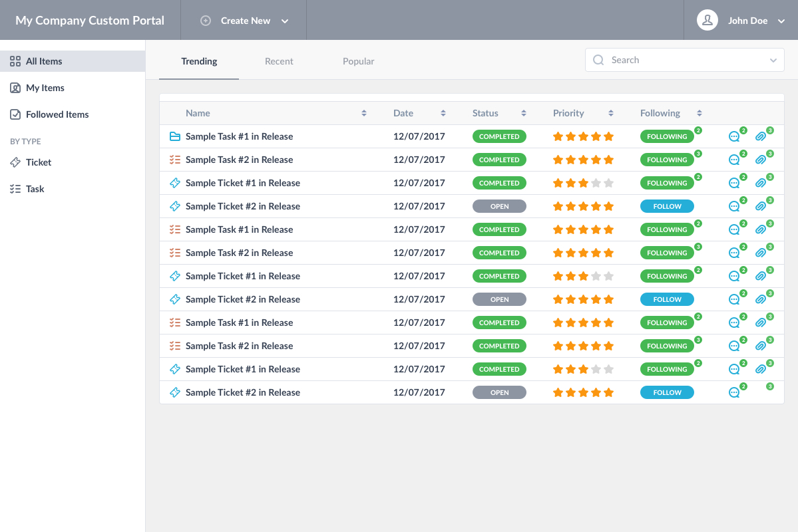The width and height of the screenshot is (798, 532).
Task: Click the checklist icon in the Task sidebar item
Action: 15,189
